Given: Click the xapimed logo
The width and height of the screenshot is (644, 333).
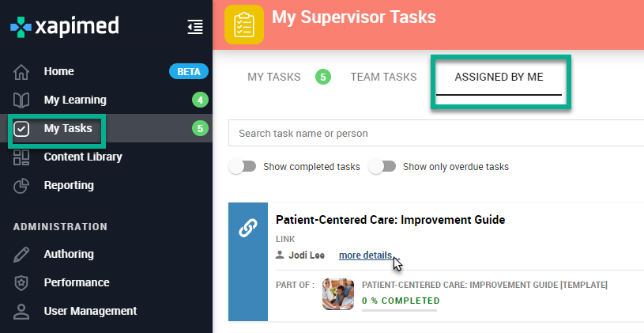Looking at the screenshot, I should (x=65, y=27).
